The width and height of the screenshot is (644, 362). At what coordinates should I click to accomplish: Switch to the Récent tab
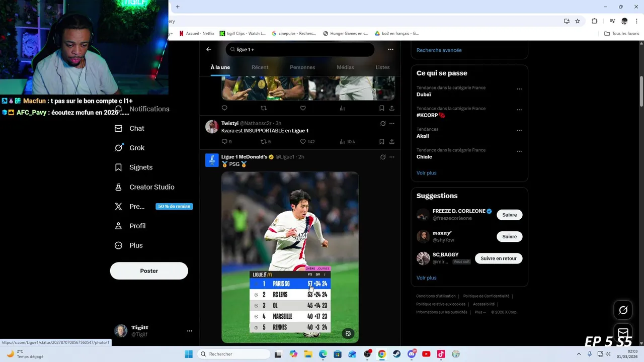point(260,67)
